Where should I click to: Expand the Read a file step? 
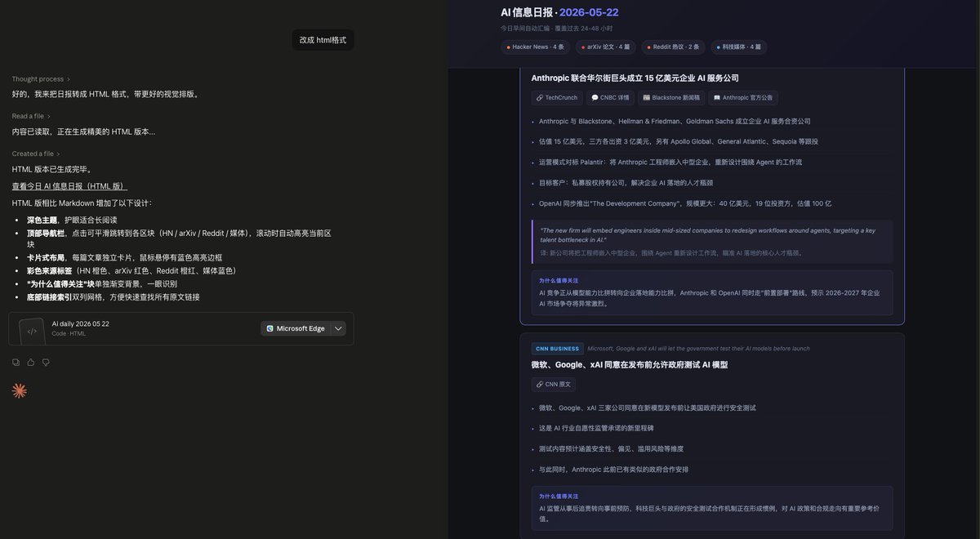(31, 116)
